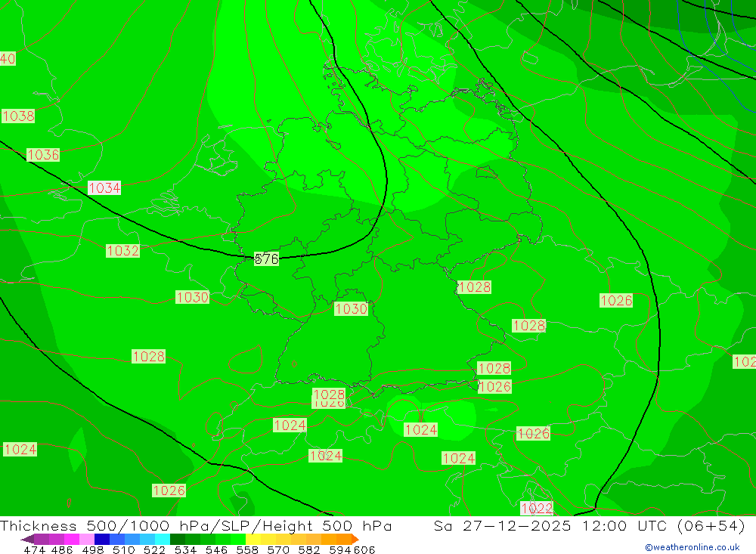Click the cyan legend swatch
756x554 pixels.
pyautogui.click(x=163, y=539)
